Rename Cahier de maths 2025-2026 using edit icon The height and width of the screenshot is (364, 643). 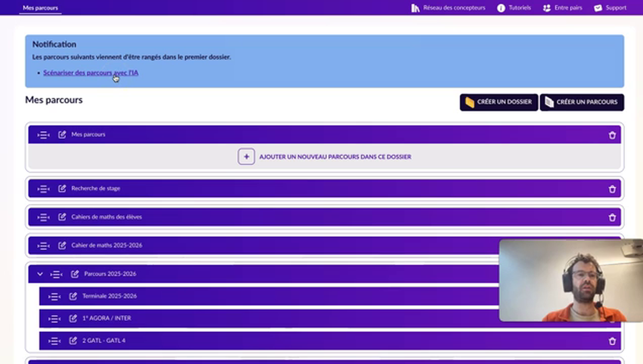[62, 246]
